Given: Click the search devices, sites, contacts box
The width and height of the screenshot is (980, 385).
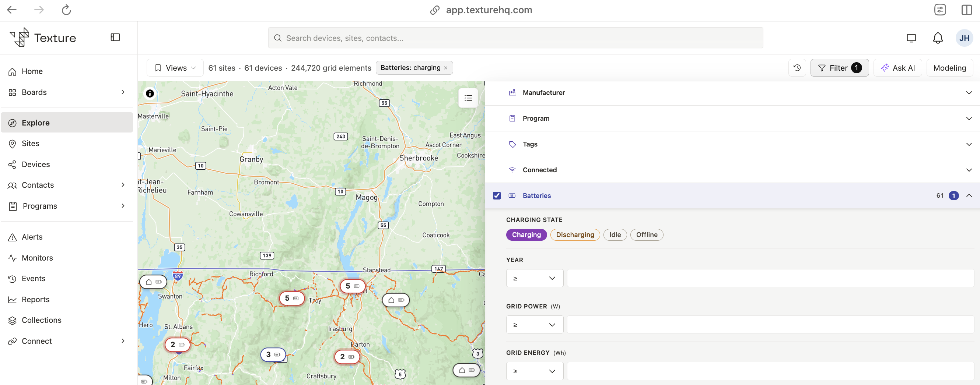Looking at the screenshot, I should click(x=515, y=38).
